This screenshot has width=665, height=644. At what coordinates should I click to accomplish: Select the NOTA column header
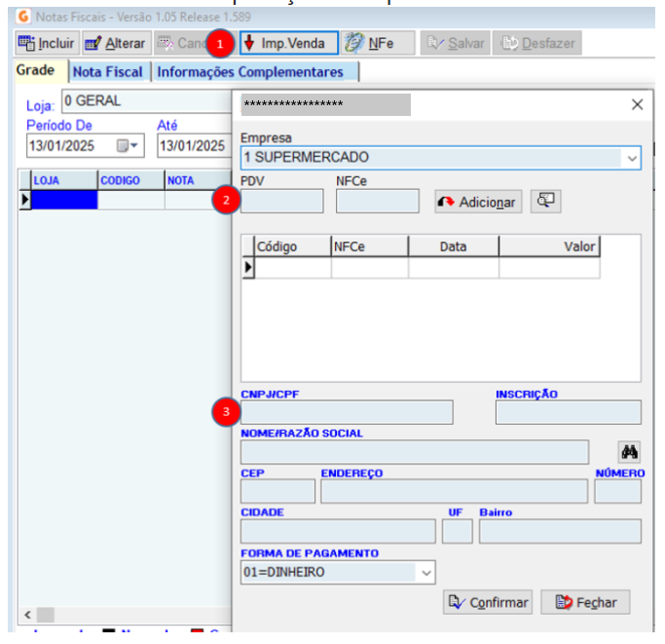[x=198, y=180]
